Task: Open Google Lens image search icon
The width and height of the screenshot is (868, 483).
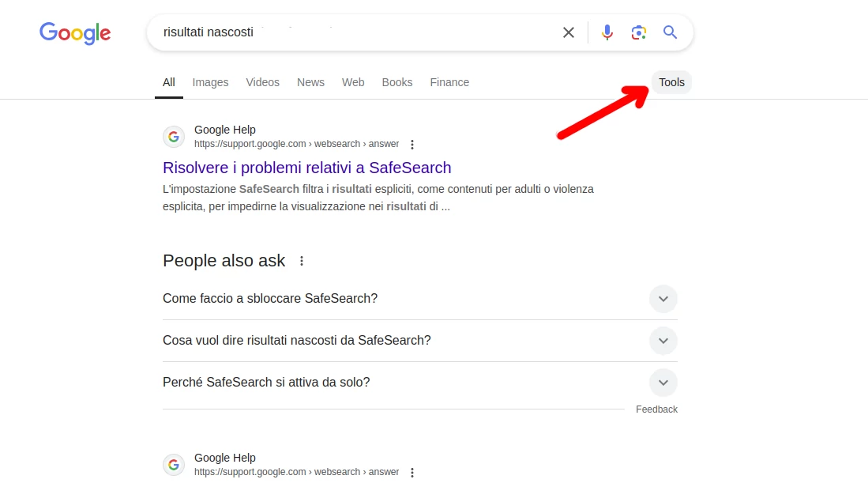Action: coord(639,32)
